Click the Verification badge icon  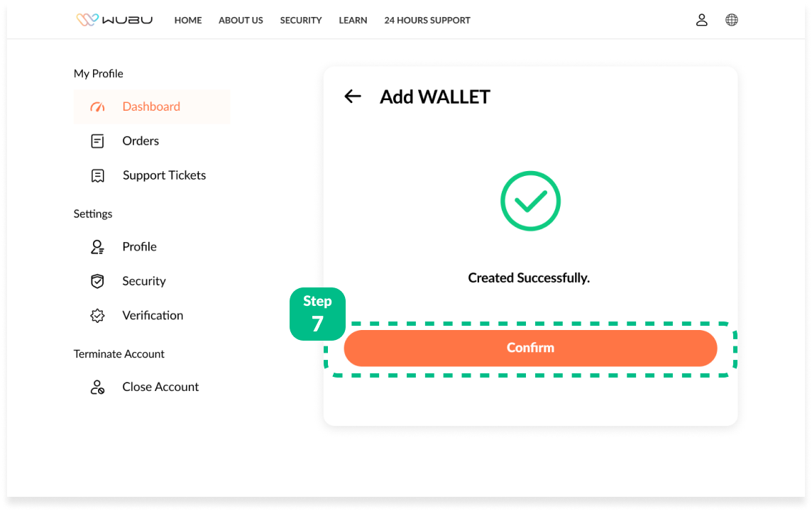click(98, 316)
